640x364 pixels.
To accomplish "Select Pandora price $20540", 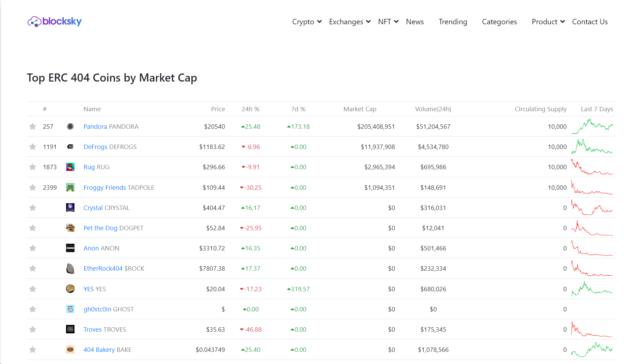I will 214,126.
